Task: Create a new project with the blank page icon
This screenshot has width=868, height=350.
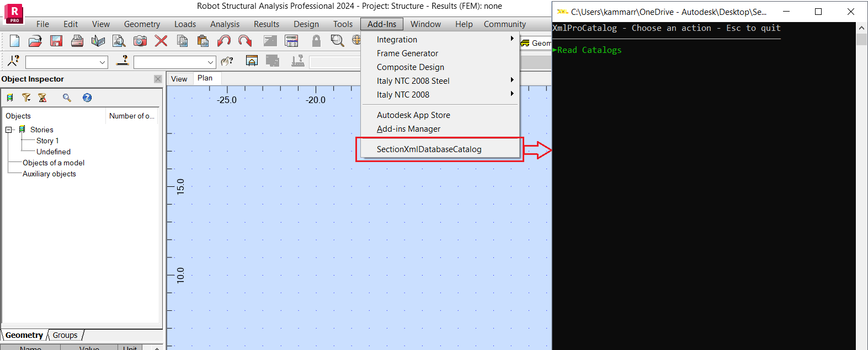Action: click(15, 40)
